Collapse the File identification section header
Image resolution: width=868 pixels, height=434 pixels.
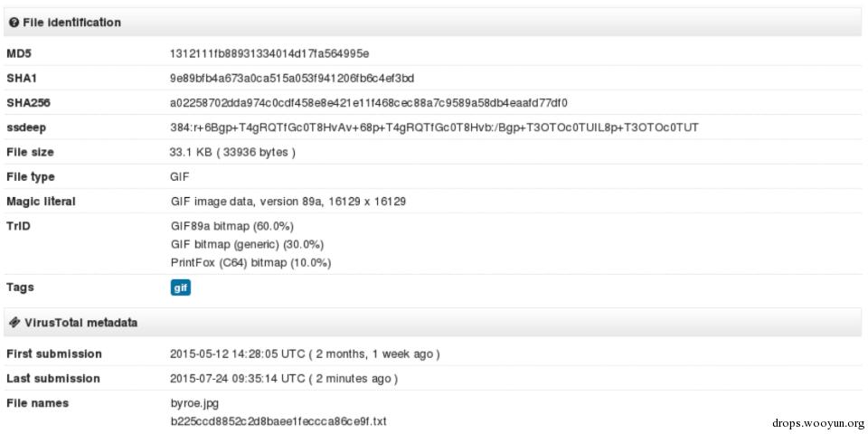pos(433,23)
